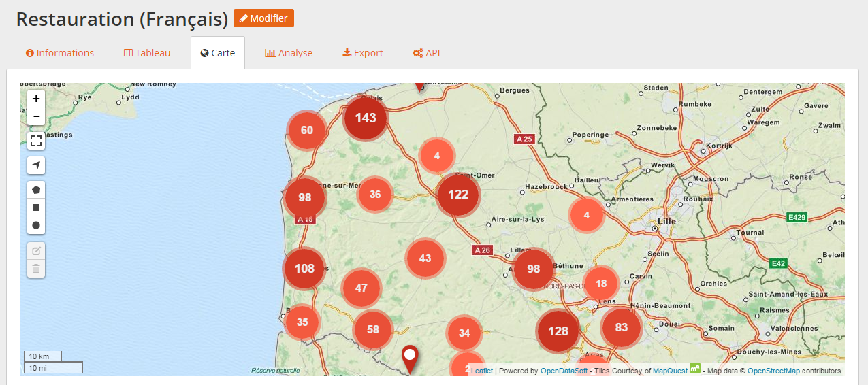The width and height of the screenshot is (868, 385).
Task: Open the cluster marked 18
Action: (601, 284)
